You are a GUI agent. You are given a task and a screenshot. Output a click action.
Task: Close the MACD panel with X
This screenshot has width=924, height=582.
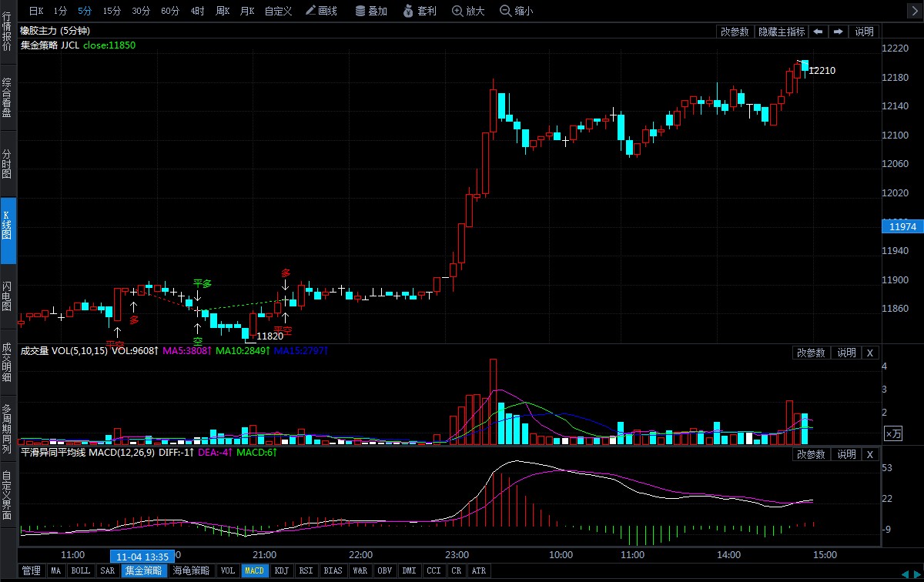[x=869, y=455]
